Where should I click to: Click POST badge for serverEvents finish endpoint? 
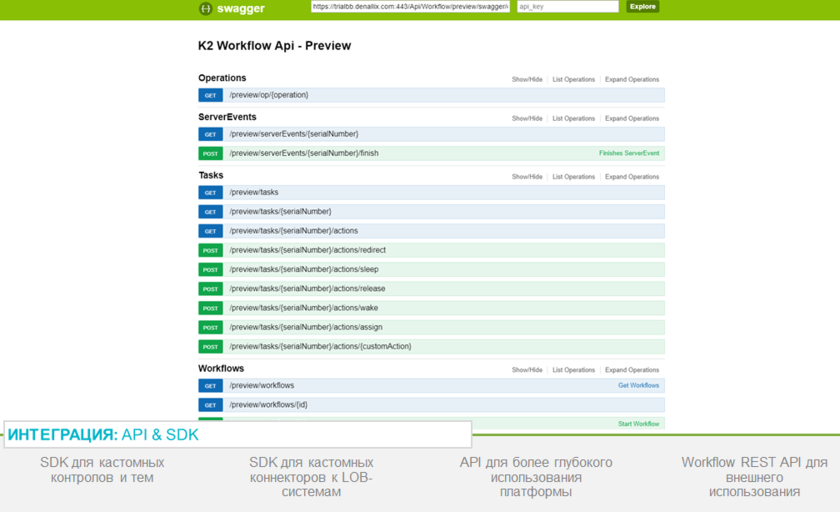210,154
